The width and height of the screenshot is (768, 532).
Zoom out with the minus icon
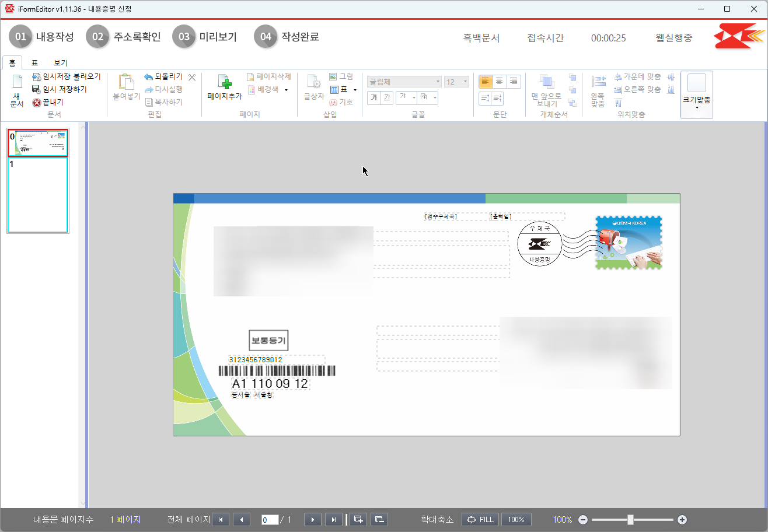[x=582, y=520]
